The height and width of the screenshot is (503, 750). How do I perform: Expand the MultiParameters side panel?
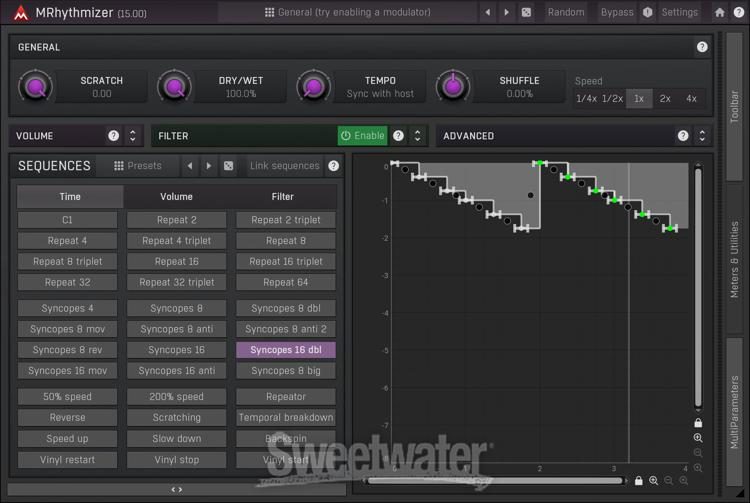coord(734,412)
